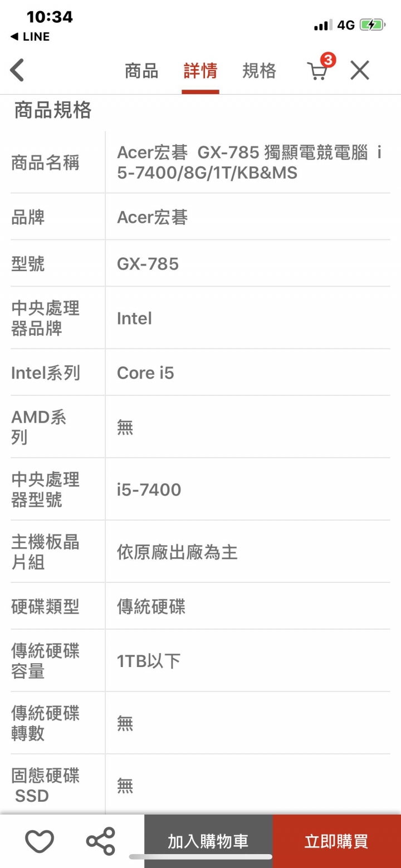Viewport: 401px width, 868px height.
Task: Click 加入購物車 button
Action: pos(208,841)
